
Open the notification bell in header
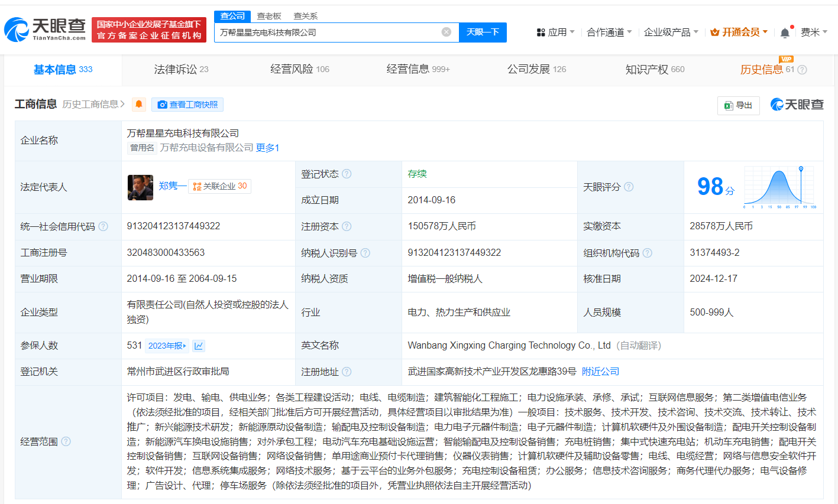click(x=785, y=32)
